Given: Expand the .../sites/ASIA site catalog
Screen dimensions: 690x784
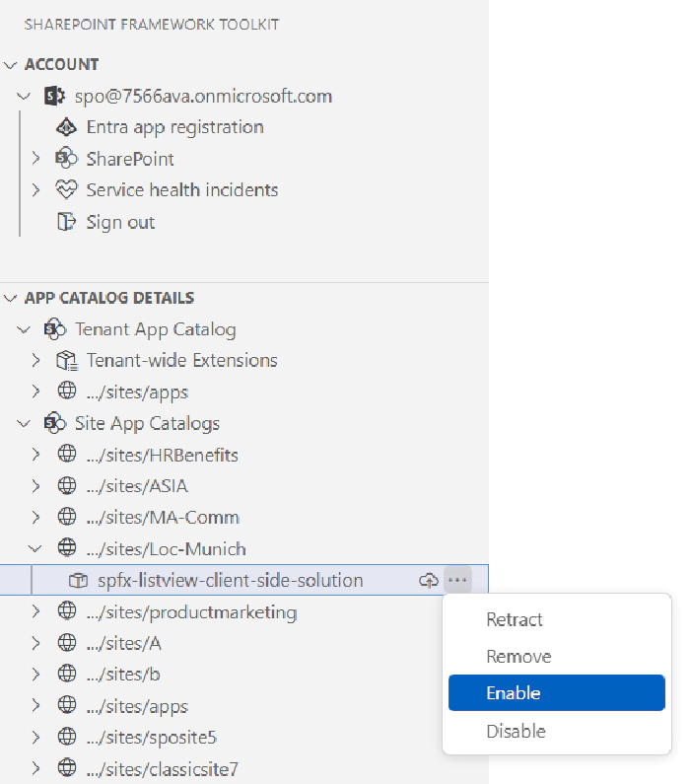Looking at the screenshot, I should coord(35,486).
